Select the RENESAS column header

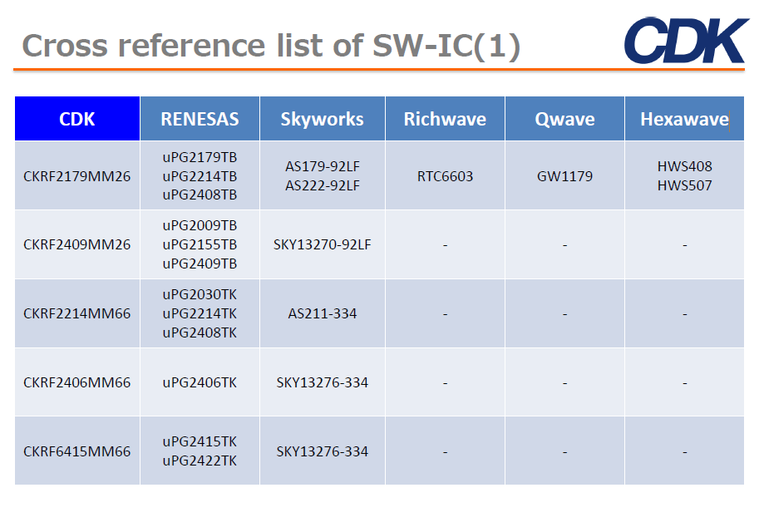[200, 119]
